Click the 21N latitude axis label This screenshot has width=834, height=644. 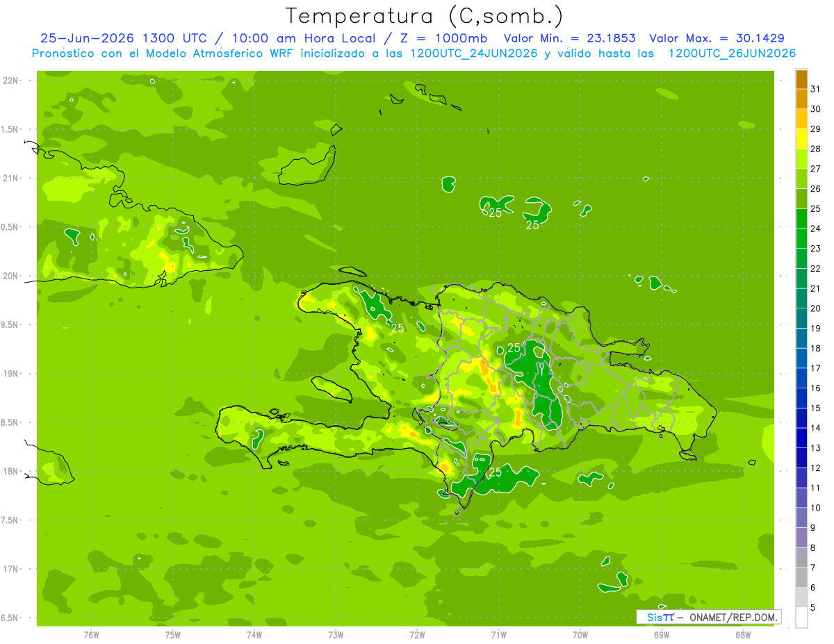[10, 178]
